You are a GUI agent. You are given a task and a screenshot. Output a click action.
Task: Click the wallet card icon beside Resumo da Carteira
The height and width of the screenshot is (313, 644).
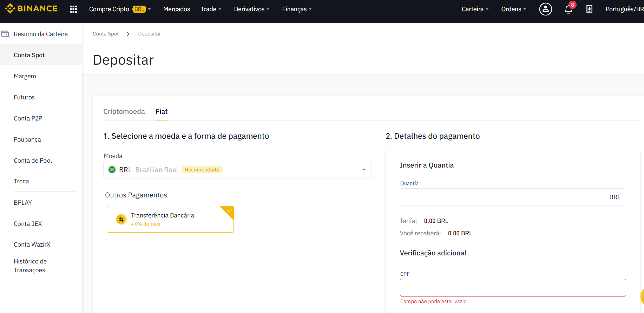[x=5, y=34]
